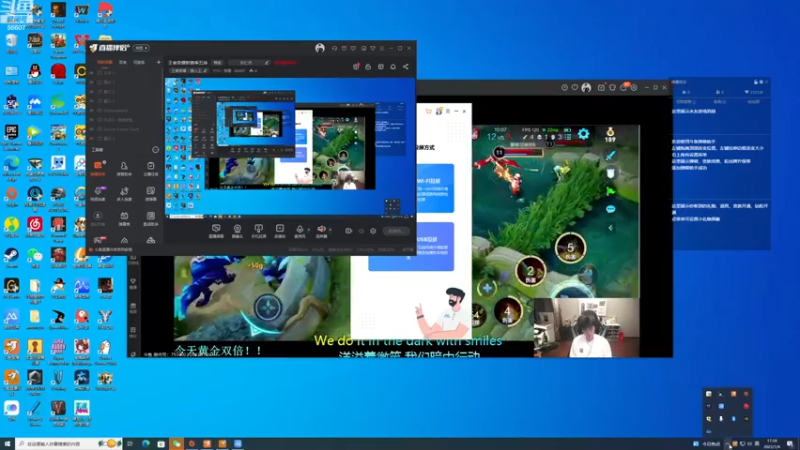This screenshot has width=800, height=450.
Task: Click the start streaming button
Action: (396, 231)
